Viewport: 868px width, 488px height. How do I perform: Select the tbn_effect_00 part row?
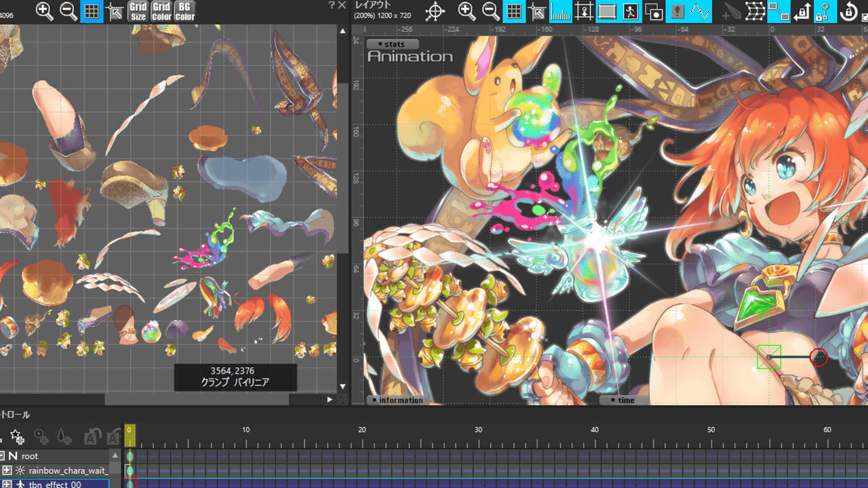click(55, 483)
